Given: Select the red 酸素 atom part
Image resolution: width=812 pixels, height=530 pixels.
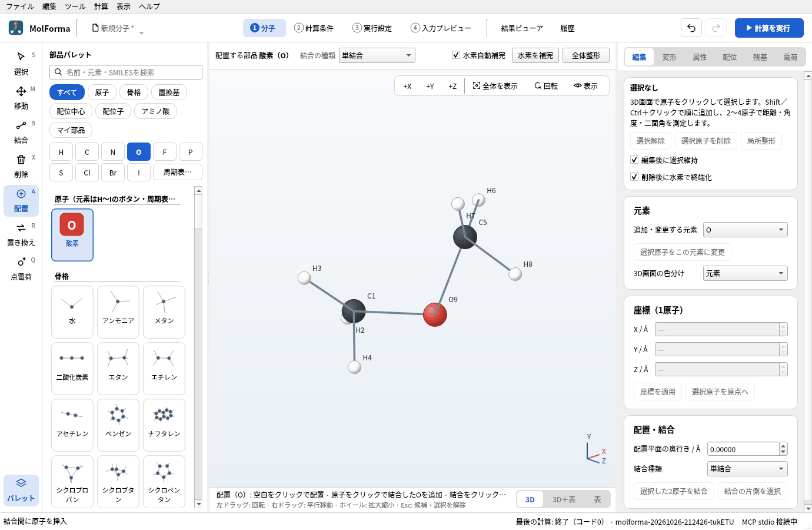Looking at the screenshot, I should click(72, 234).
